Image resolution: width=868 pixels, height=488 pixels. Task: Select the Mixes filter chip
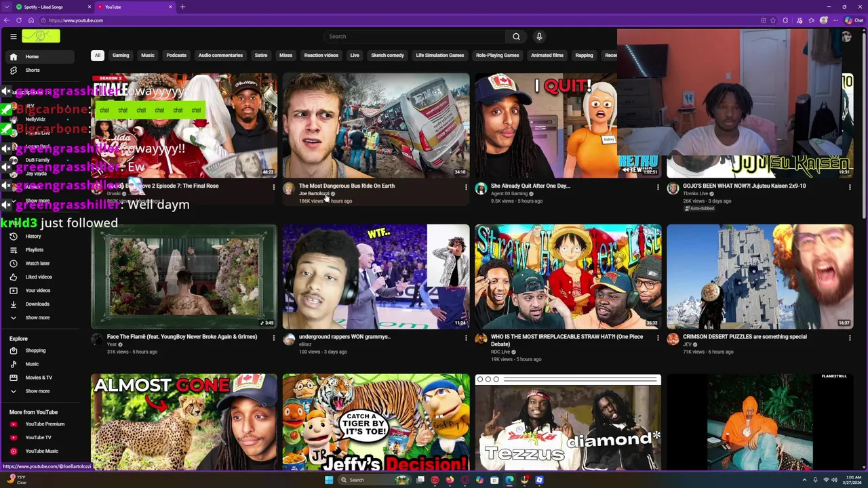(x=286, y=56)
